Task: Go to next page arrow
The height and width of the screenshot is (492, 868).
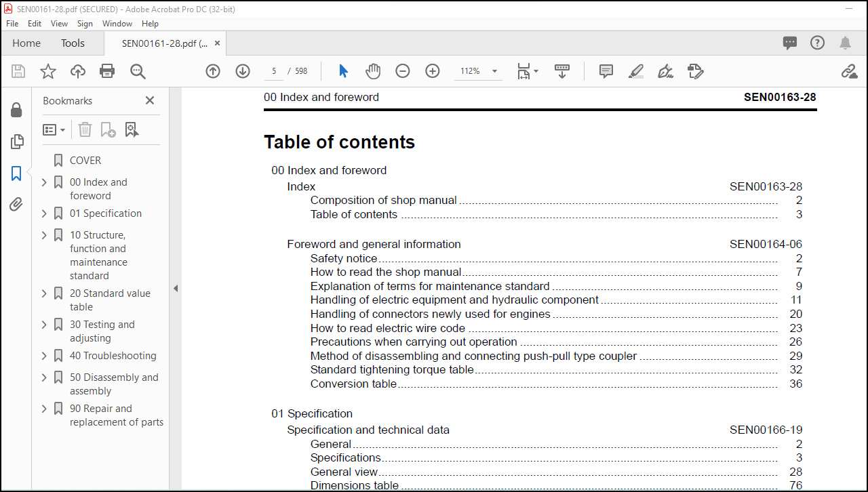Action: coord(243,71)
